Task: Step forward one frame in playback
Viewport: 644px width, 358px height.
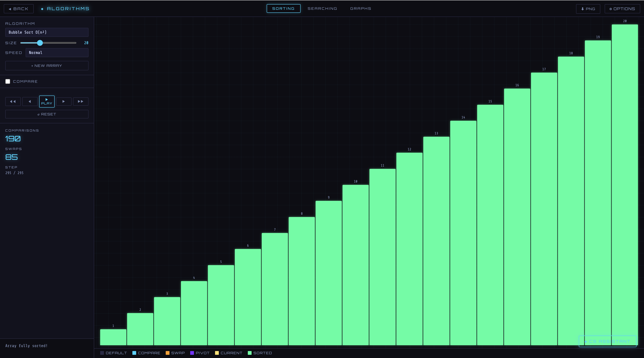Action: [63, 101]
